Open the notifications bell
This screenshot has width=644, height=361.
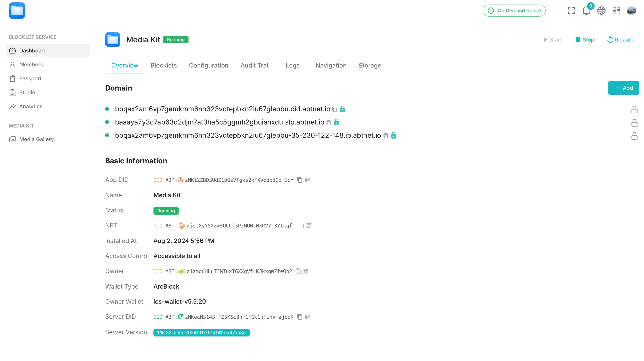pyautogui.click(x=586, y=11)
